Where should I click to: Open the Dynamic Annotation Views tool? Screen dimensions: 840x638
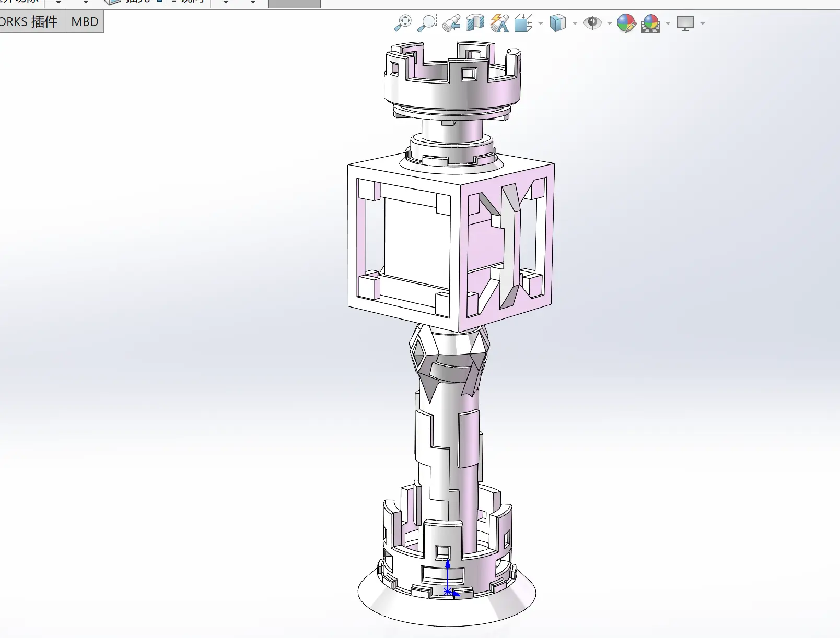tap(500, 23)
